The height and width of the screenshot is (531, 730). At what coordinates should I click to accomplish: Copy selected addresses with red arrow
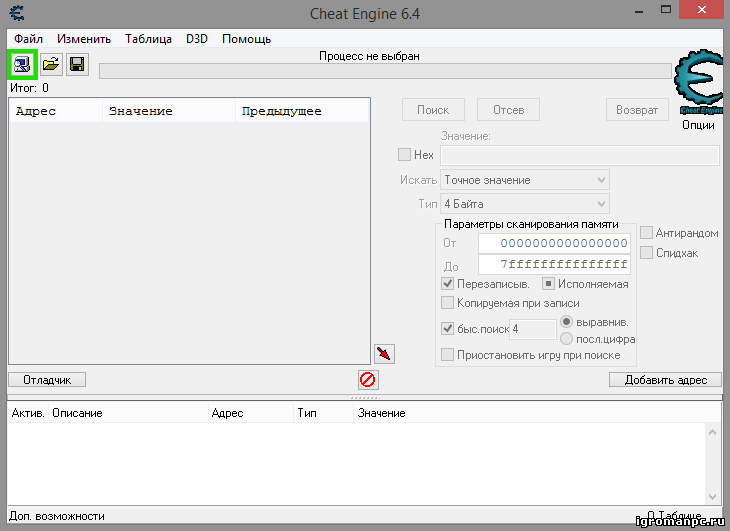(384, 354)
